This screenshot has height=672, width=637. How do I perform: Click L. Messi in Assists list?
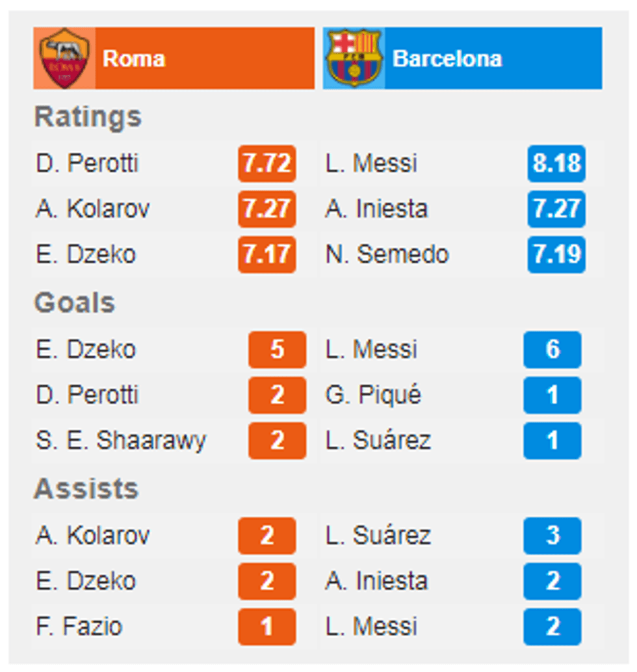pos(371,627)
